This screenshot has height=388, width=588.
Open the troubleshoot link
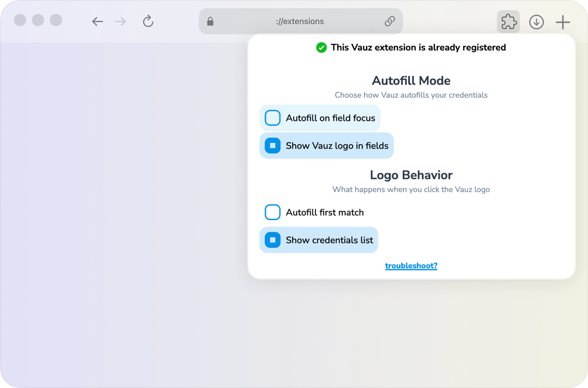pyautogui.click(x=411, y=265)
